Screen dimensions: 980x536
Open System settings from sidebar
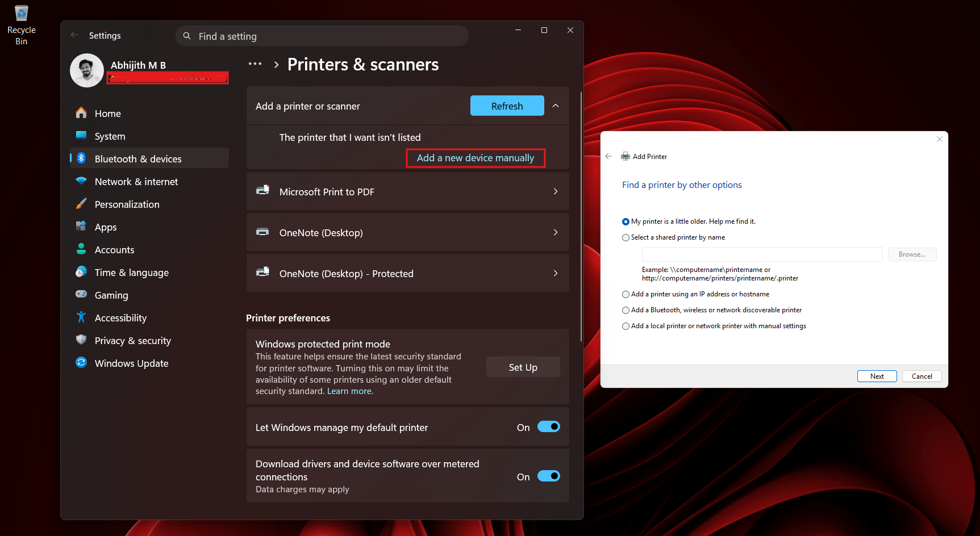pyautogui.click(x=110, y=136)
